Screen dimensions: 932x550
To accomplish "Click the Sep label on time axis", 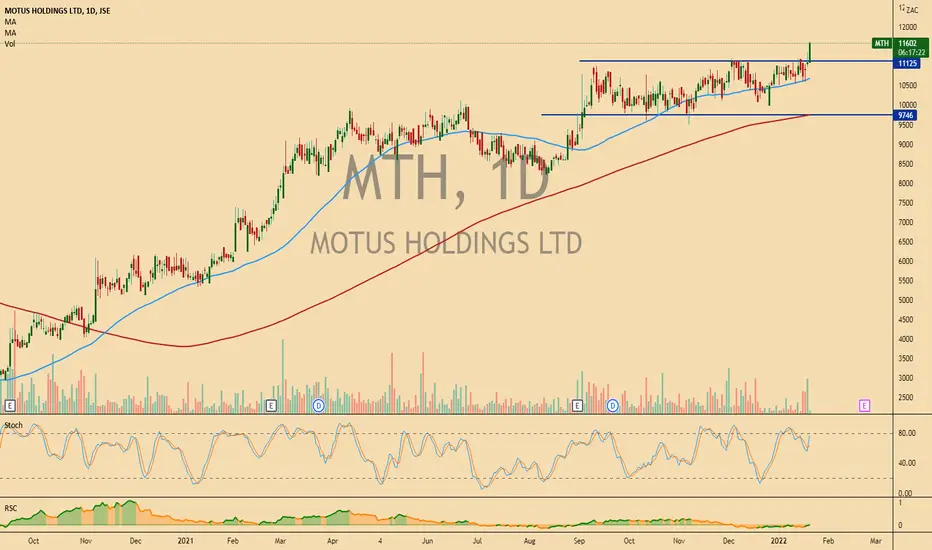I will pos(580,541).
